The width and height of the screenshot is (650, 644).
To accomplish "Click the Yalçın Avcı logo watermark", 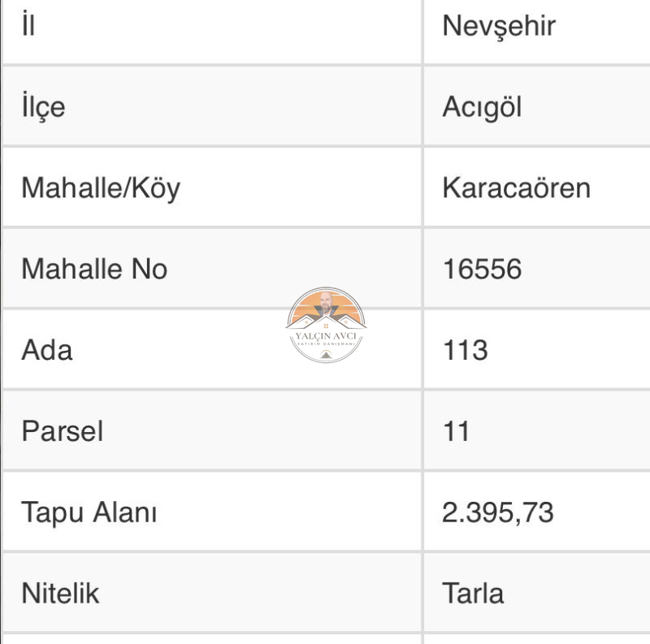I will pyautogui.click(x=326, y=325).
